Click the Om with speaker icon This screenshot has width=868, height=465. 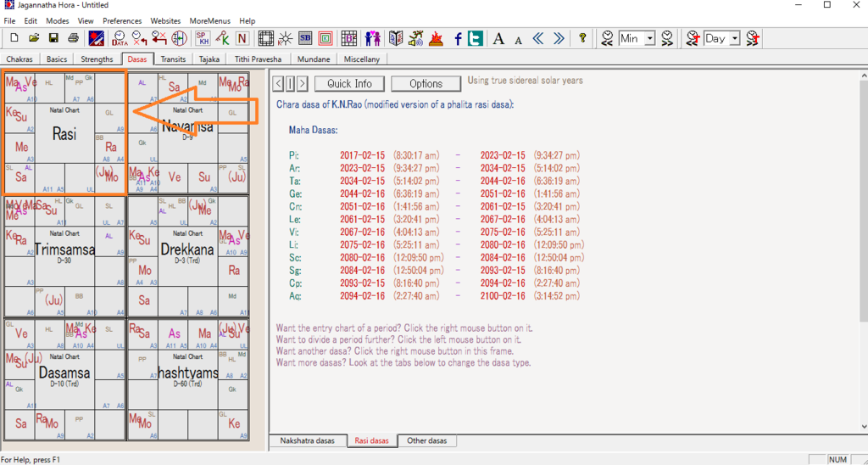click(x=415, y=38)
